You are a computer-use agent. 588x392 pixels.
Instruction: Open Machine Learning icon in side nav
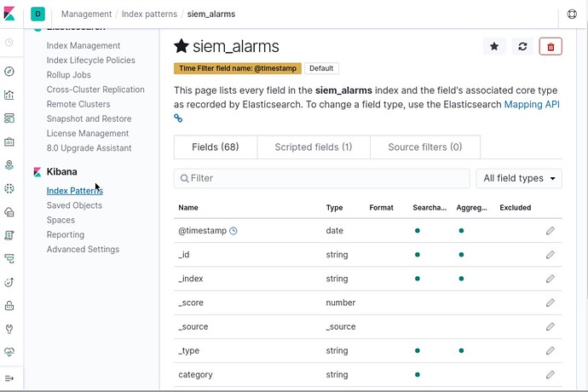pos(9,188)
